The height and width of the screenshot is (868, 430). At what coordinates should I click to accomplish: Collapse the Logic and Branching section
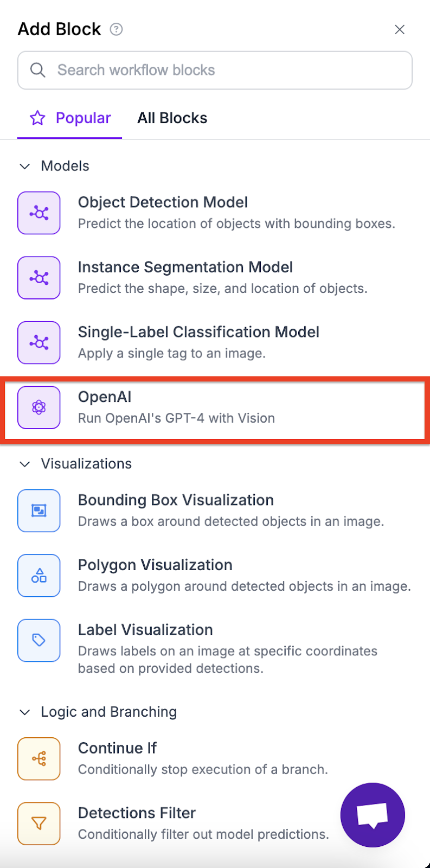point(25,712)
